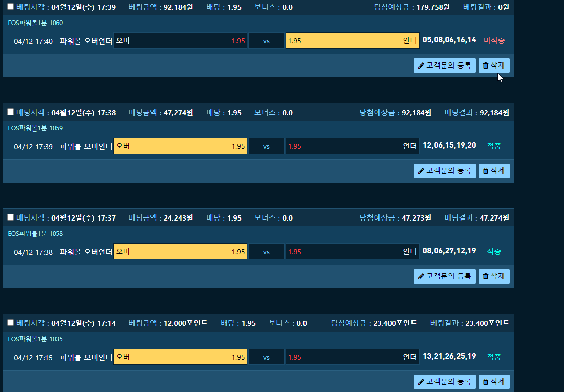Click the highlighted 언더 option in round 1060
Screen dimensions: 564x392
click(x=353, y=40)
